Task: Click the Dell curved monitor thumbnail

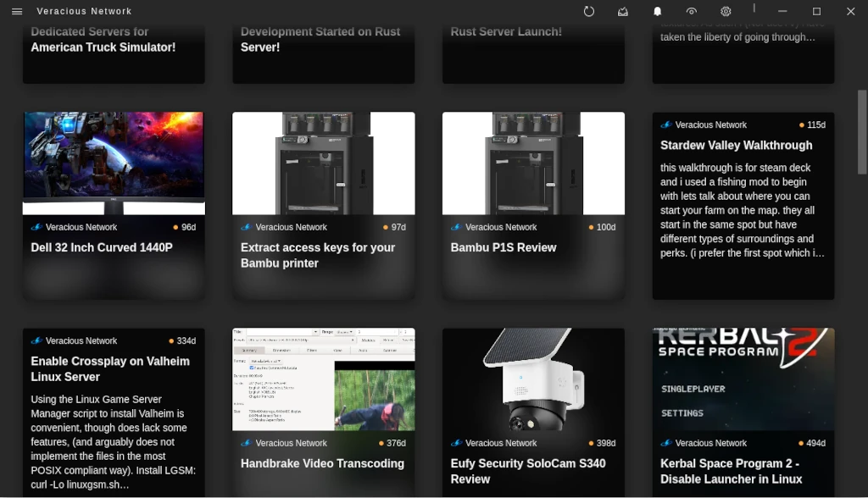Action: tap(114, 163)
